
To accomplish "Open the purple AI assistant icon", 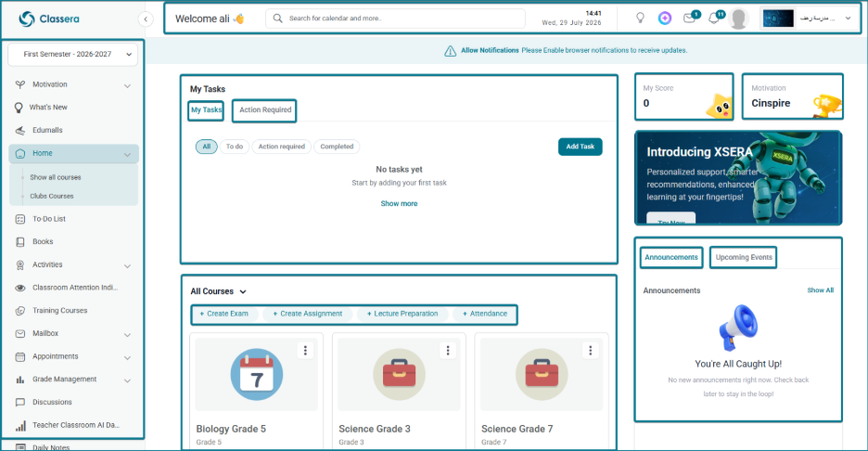I will tap(665, 19).
